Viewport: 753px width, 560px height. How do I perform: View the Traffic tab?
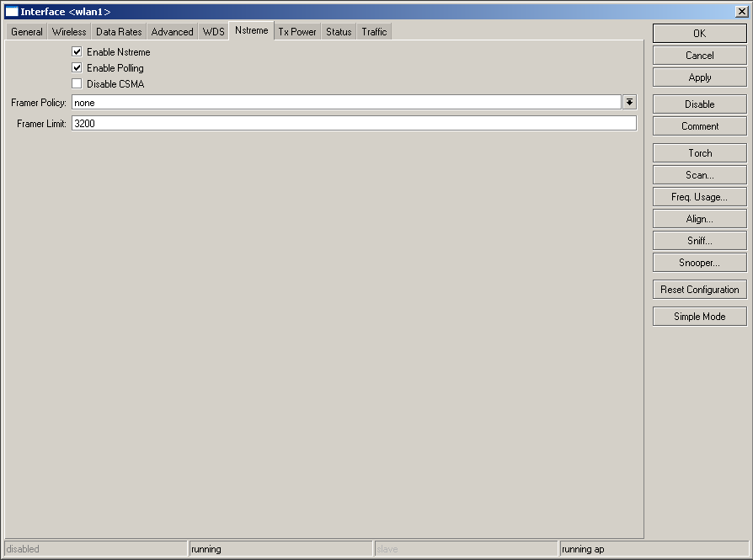pos(374,32)
